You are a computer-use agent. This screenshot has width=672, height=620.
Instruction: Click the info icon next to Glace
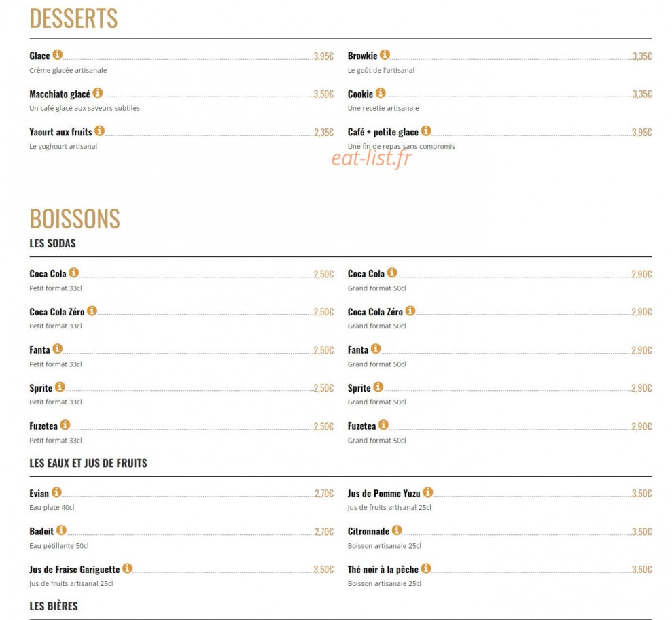58,55
